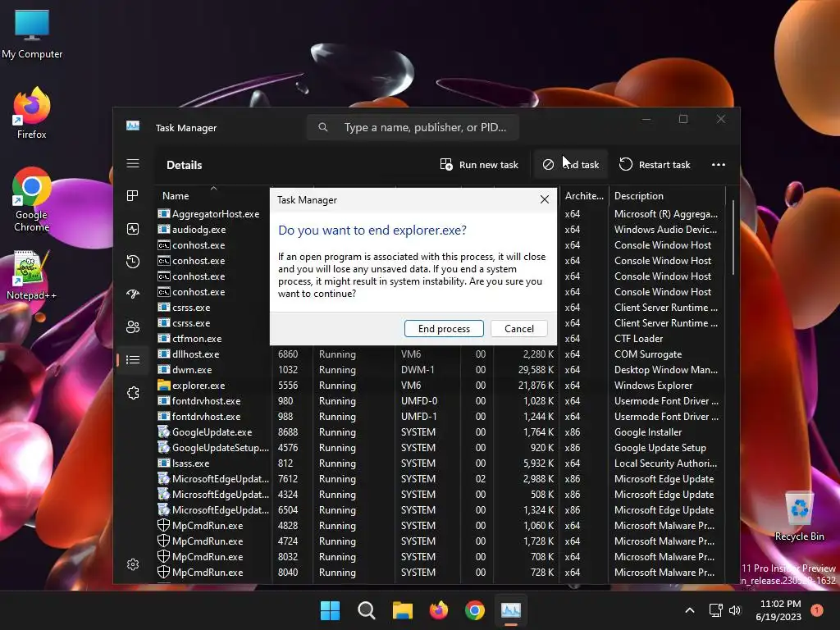Click the Task Manager title bar app icon
Image resolution: width=840 pixels, height=630 pixels.
pos(133,126)
